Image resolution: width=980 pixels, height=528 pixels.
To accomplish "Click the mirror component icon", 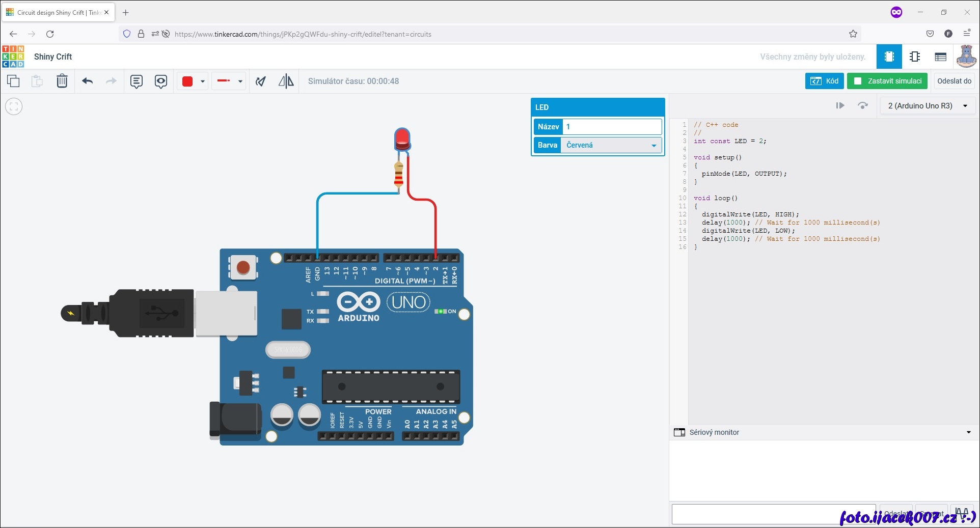I will point(286,81).
